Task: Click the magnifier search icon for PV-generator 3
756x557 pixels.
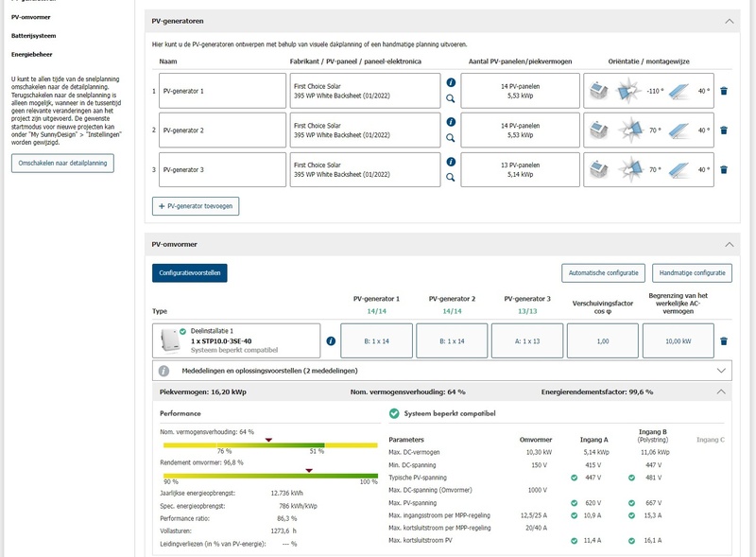Action: pos(451,178)
